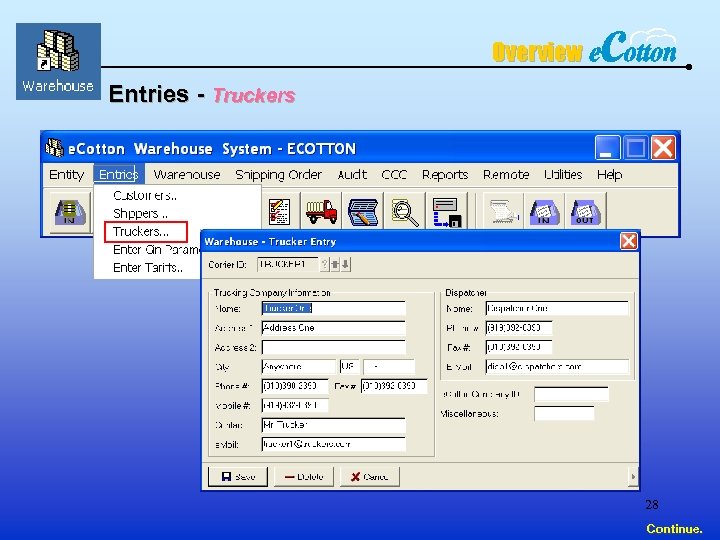The width and height of the screenshot is (720, 540).
Task: Click the City field
Action: tap(299, 366)
